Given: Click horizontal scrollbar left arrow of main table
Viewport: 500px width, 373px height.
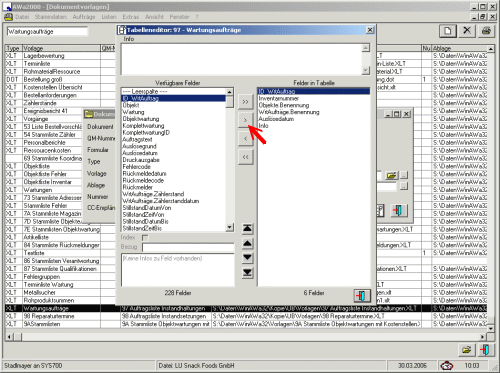Looking at the screenshot, I should (9, 337).
